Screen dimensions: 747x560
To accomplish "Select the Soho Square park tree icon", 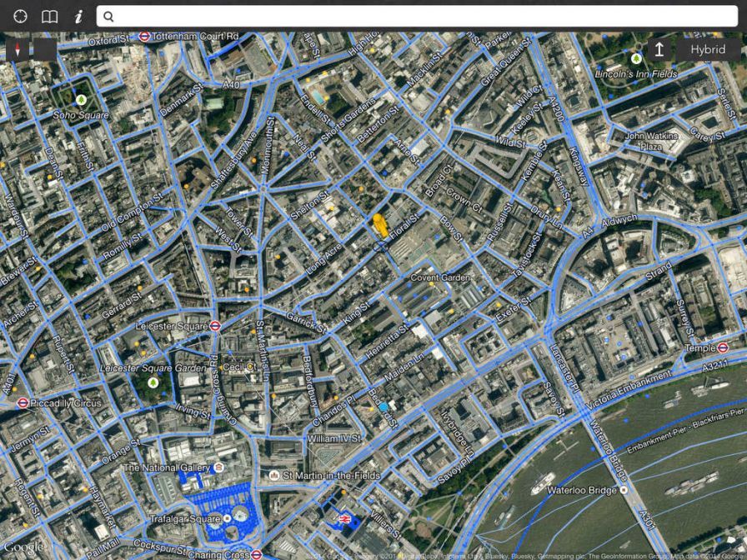I will (80, 102).
